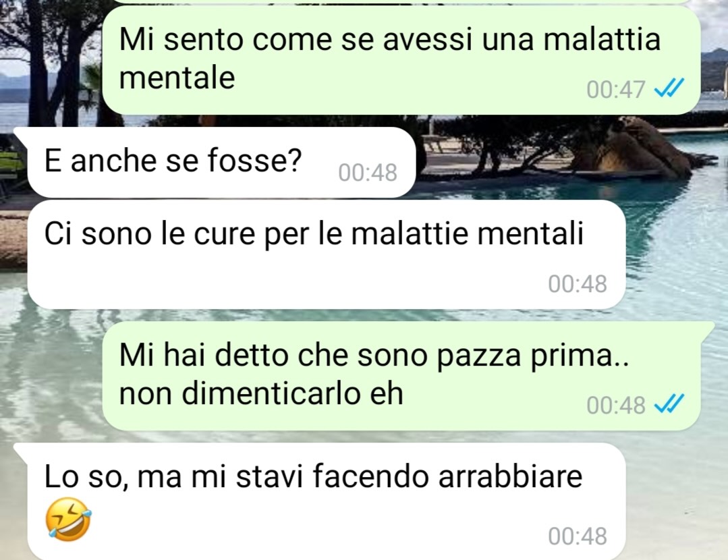Viewport: 728px width, 560px height.
Task: Tap the word 'mentale' in first green bubble
Action: tap(177, 77)
